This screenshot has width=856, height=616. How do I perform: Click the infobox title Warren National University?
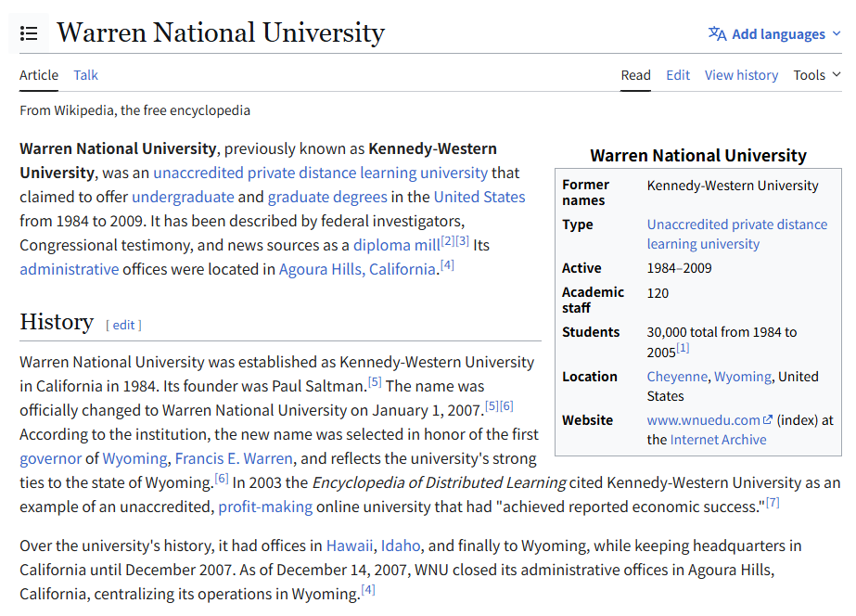coord(698,156)
